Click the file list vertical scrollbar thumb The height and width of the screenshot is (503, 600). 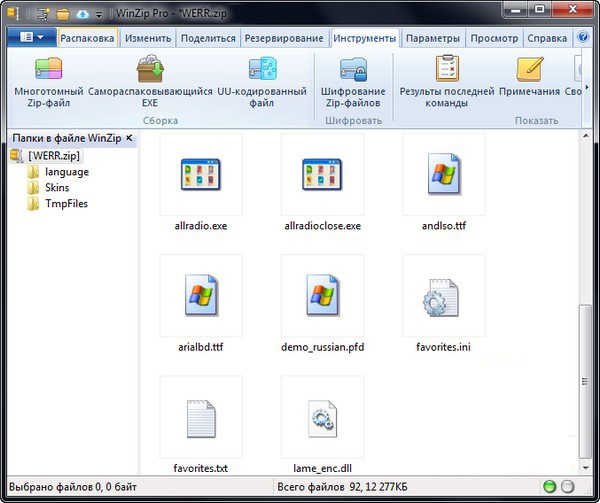tap(585, 381)
